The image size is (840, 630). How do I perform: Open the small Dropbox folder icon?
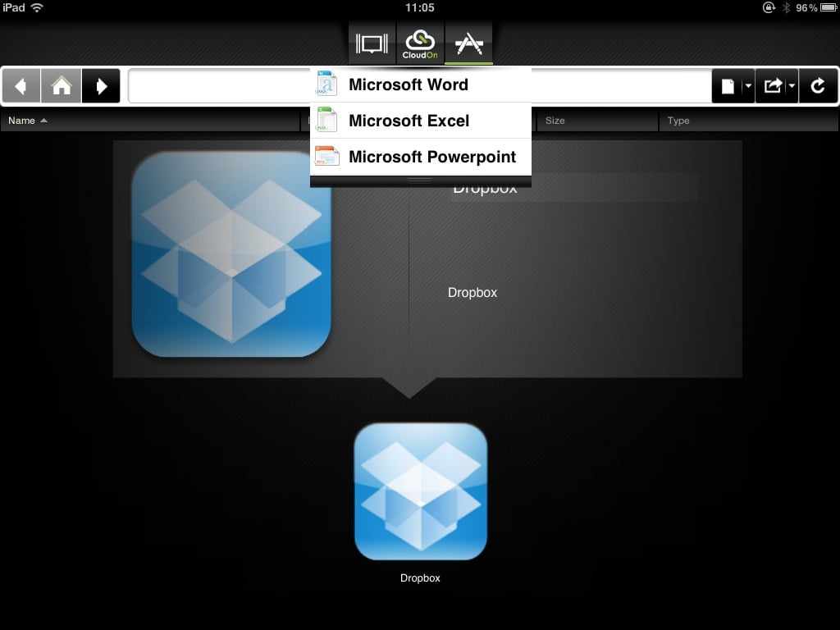point(421,491)
